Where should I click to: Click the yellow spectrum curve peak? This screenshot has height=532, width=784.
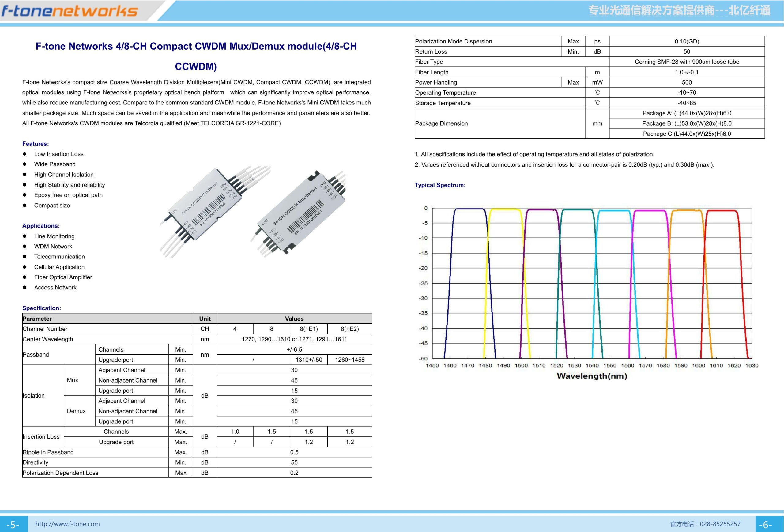(x=505, y=209)
